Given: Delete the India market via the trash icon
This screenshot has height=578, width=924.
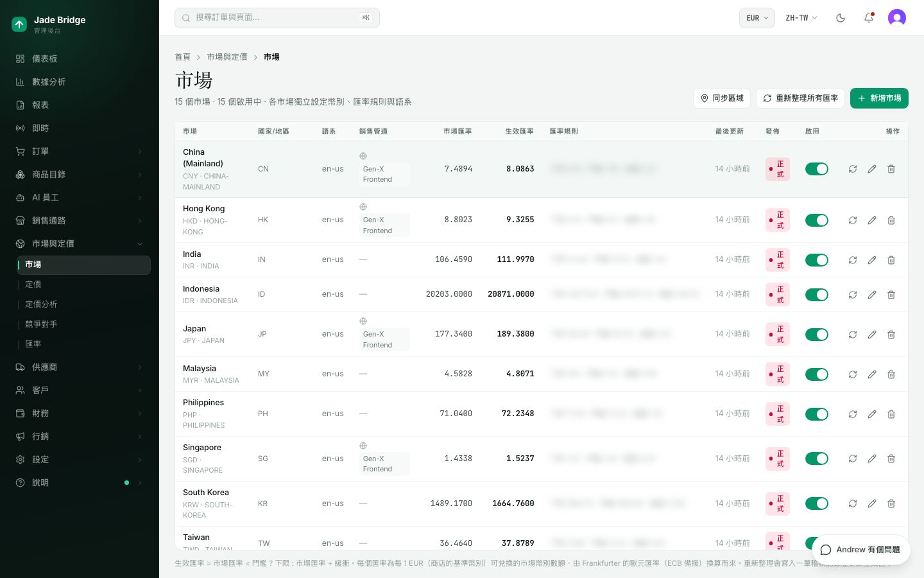Looking at the screenshot, I should (x=891, y=260).
